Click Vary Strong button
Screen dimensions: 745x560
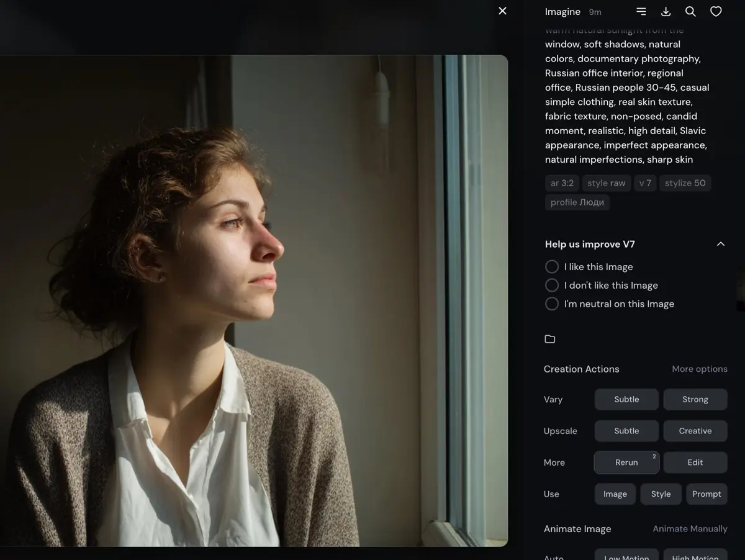tap(695, 400)
